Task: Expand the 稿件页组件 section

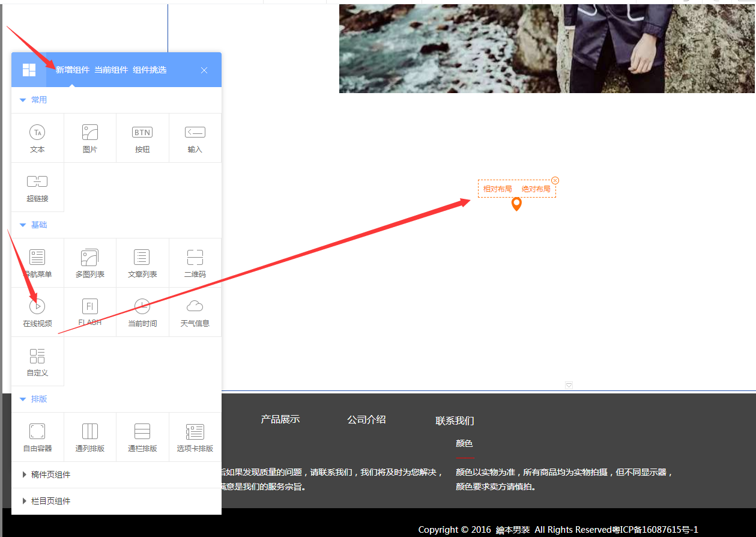Action: click(x=50, y=475)
